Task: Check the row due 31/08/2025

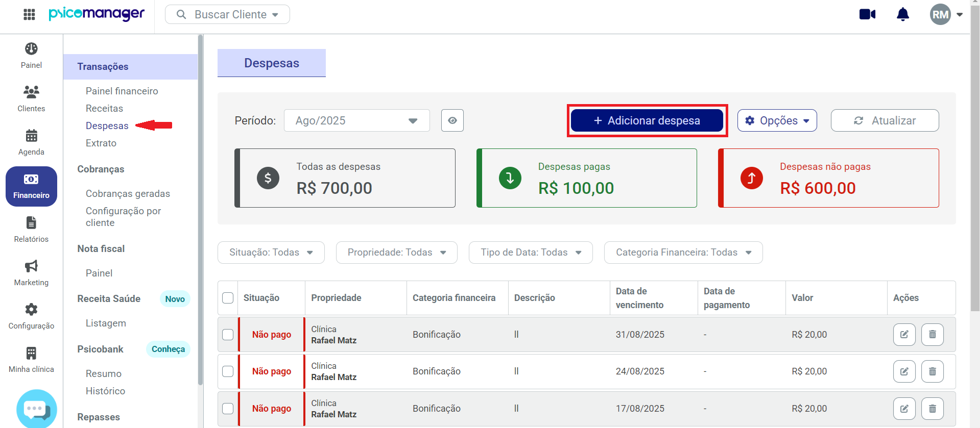Action: coord(228,335)
